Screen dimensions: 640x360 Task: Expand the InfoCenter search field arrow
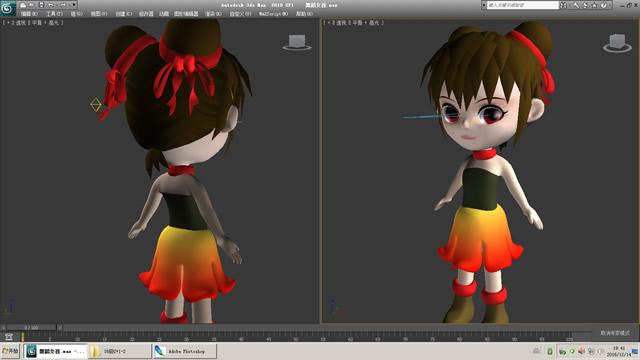(484, 5)
